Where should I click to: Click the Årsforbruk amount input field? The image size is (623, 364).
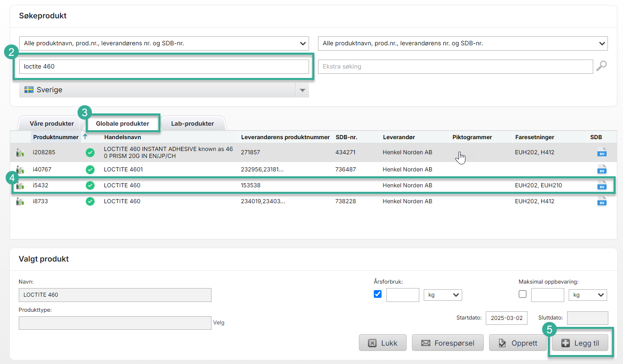point(403,295)
